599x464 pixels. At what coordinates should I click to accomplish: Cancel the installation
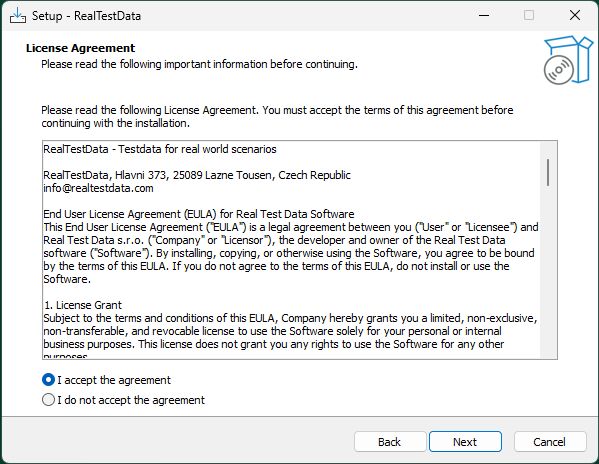(550, 442)
